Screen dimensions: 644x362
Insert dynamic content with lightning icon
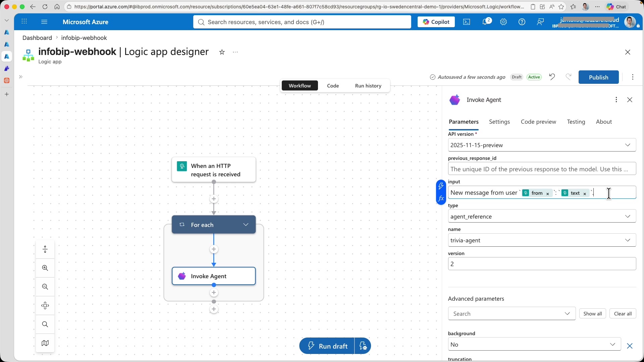pos(441,186)
